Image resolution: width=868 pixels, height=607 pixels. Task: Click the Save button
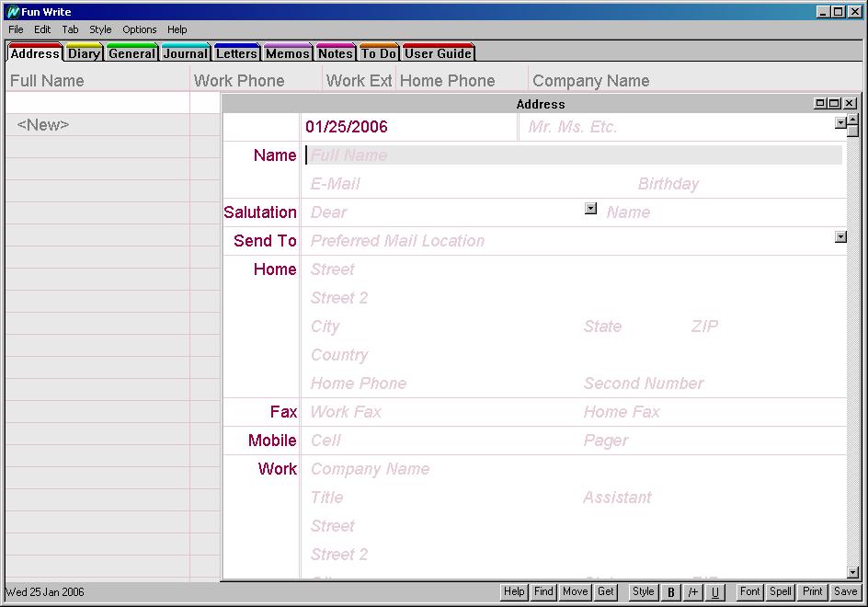(845, 591)
